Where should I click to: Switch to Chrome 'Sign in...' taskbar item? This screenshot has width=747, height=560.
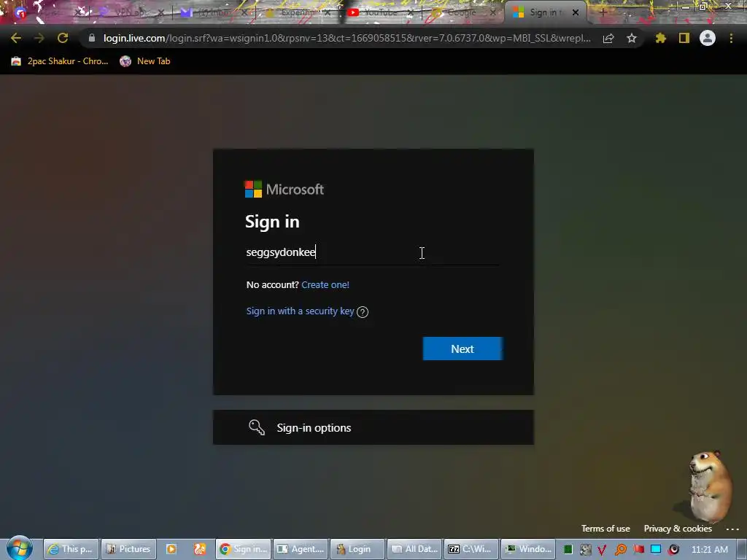[x=244, y=549]
